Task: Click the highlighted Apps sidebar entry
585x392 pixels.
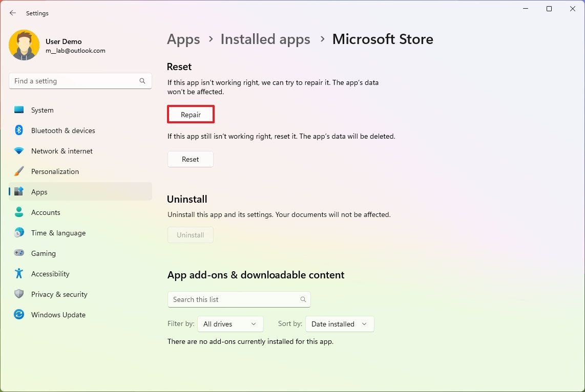Action: pyautogui.click(x=39, y=192)
